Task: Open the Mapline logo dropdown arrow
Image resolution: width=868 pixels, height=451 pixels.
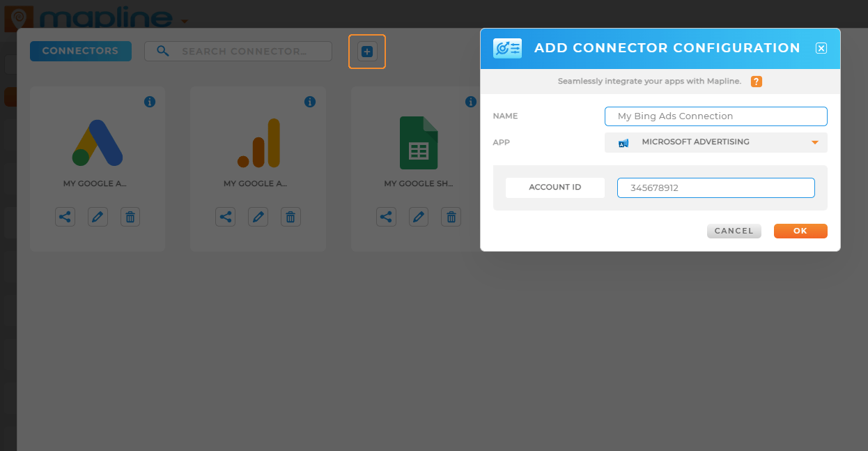Action: (x=184, y=21)
